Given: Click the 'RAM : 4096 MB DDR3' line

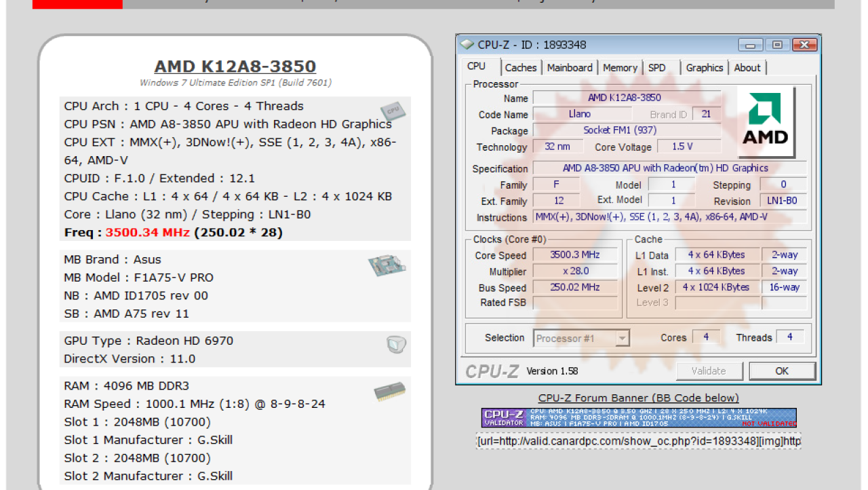Looking at the screenshot, I should pos(127,386).
